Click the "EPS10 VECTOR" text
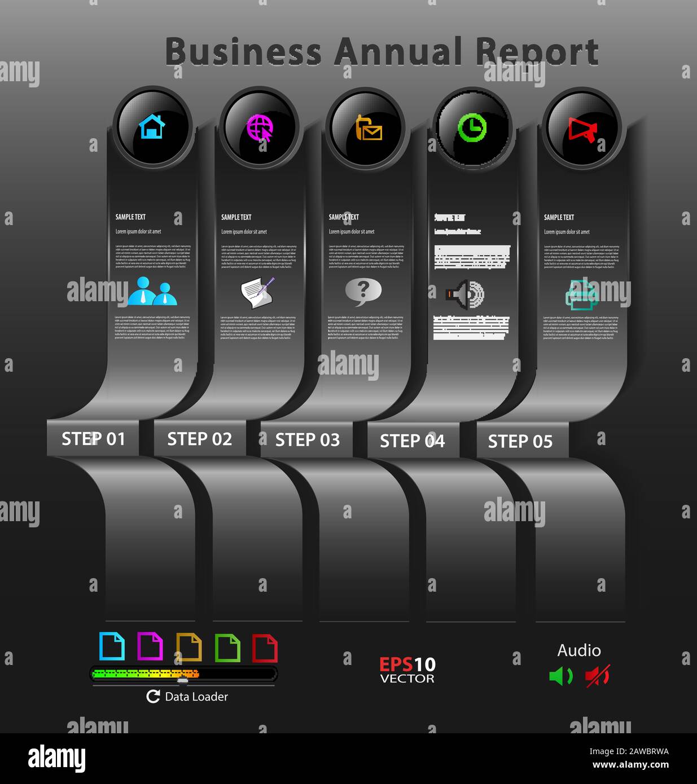The width and height of the screenshot is (697, 784). pyautogui.click(x=407, y=670)
